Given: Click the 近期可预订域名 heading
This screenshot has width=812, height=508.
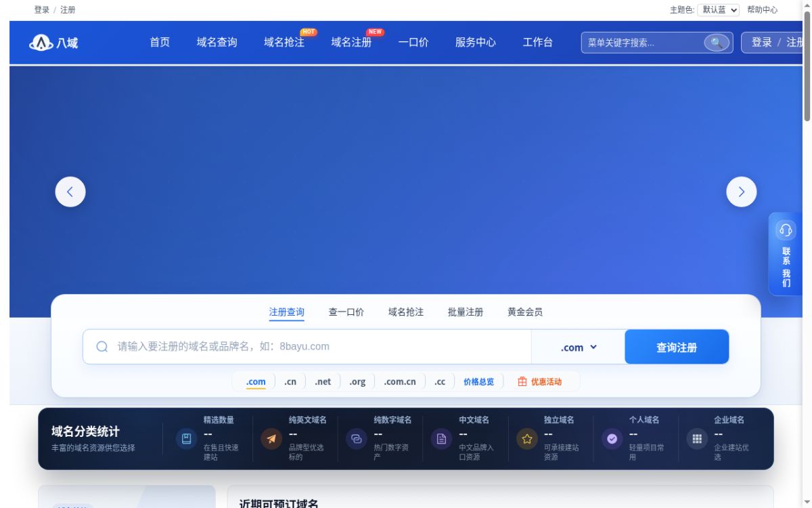Looking at the screenshot, I should pyautogui.click(x=279, y=504).
